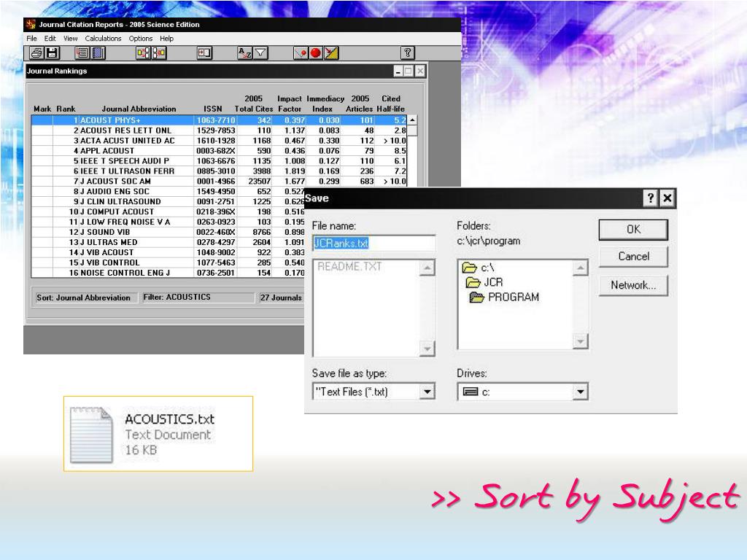
Task: Click Folders list scroll up arrow
Action: pyautogui.click(x=580, y=268)
